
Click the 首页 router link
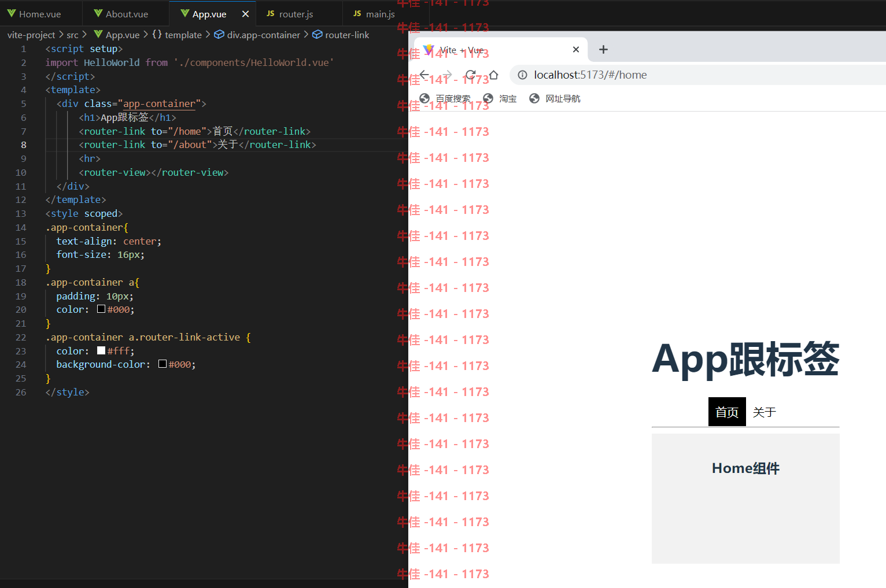pyautogui.click(x=727, y=412)
